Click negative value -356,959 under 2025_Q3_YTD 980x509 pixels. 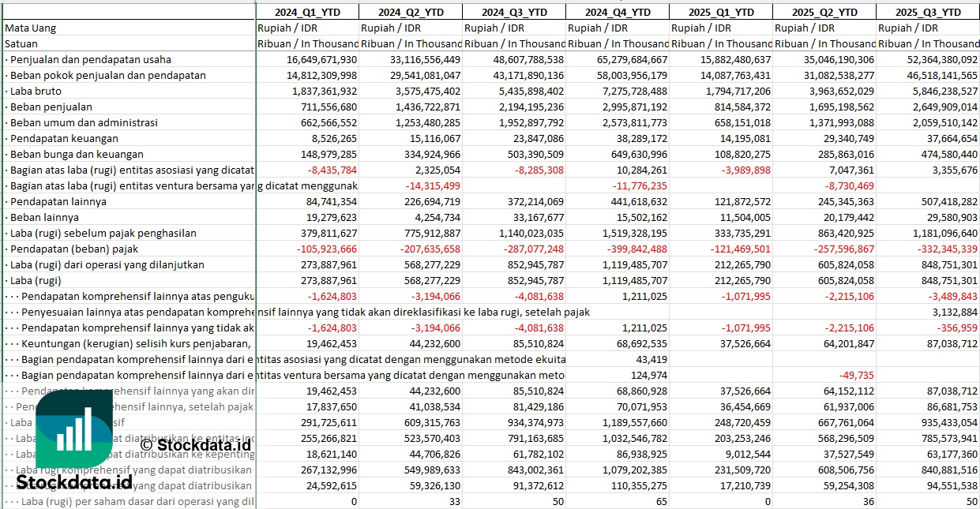(959, 327)
